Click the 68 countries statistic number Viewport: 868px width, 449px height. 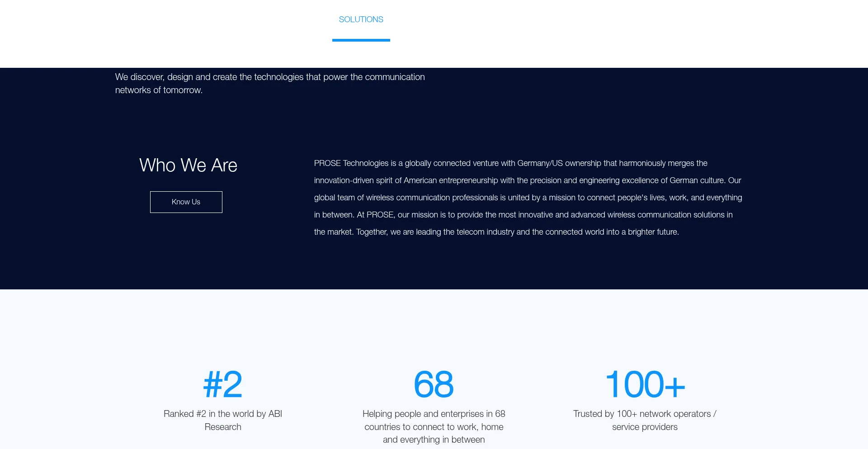[x=434, y=384]
